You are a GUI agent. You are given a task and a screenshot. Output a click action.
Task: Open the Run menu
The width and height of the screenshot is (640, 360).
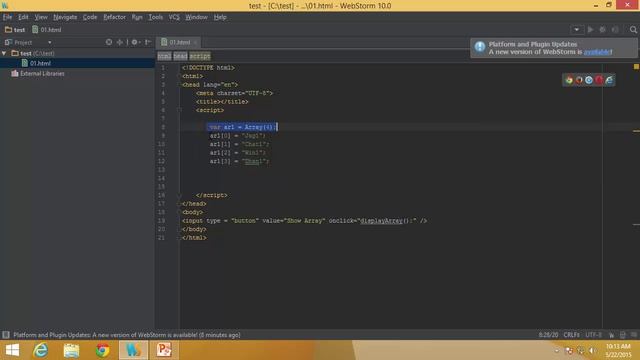(137, 17)
